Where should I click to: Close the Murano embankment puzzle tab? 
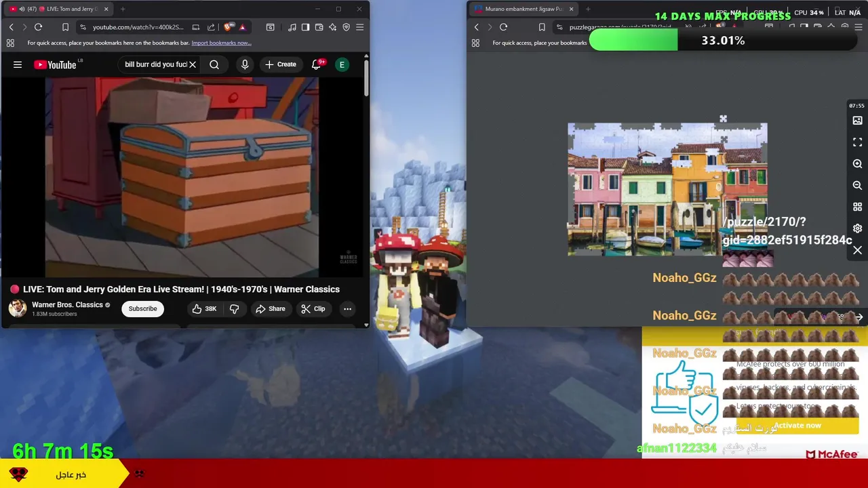(571, 9)
